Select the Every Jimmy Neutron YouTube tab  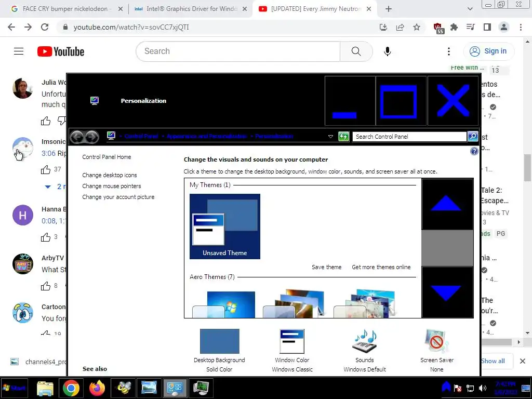click(x=315, y=9)
